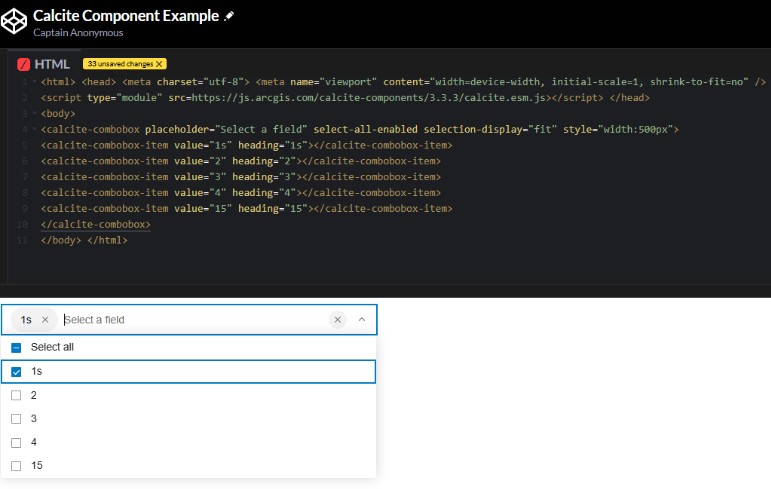Clear all selections with round X button
The width and height of the screenshot is (771, 489).
click(x=338, y=320)
